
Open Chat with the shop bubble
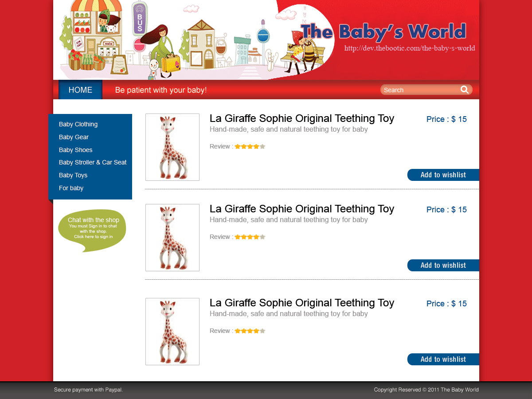click(92, 230)
